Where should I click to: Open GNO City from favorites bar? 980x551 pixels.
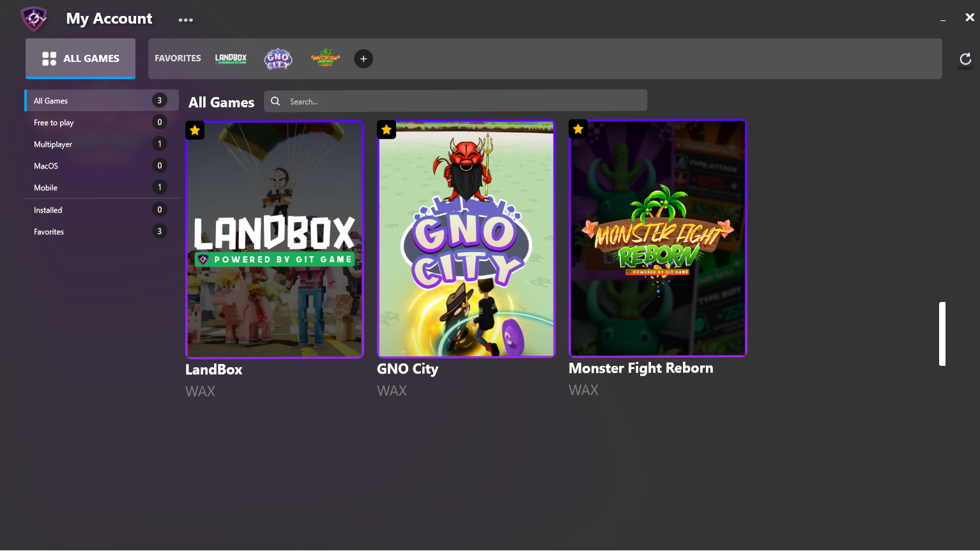278,59
